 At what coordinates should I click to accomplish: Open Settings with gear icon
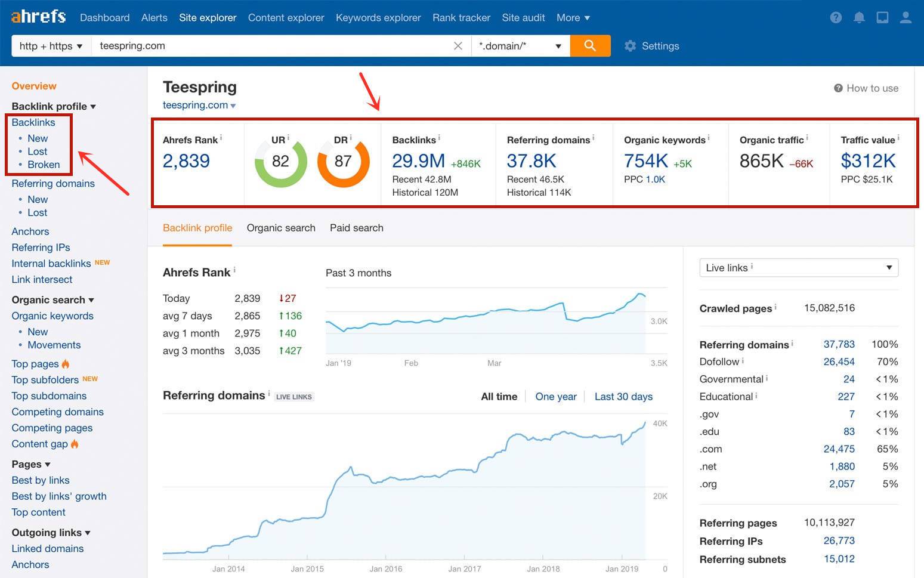pyautogui.click(x=651, y=46)
